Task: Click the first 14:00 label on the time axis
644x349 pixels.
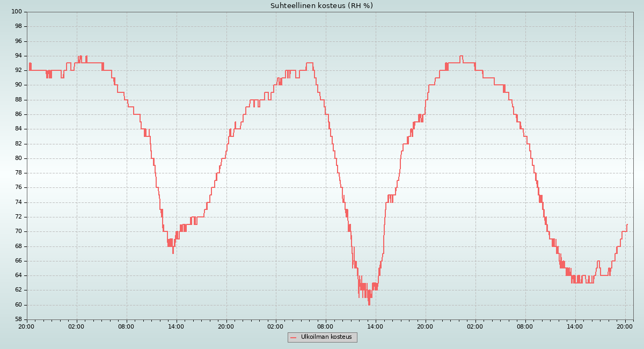Action: 176,326
